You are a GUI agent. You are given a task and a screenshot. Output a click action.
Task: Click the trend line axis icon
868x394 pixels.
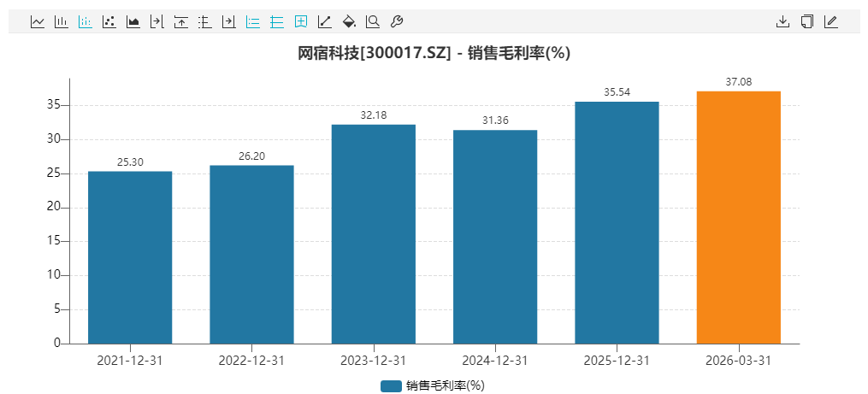(x=325, y=21)
